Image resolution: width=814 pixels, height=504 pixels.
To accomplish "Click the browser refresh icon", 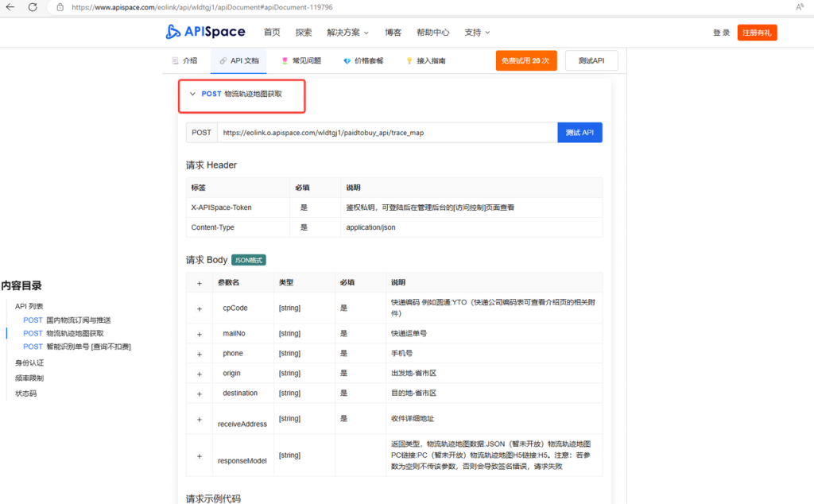I will 32,8.
